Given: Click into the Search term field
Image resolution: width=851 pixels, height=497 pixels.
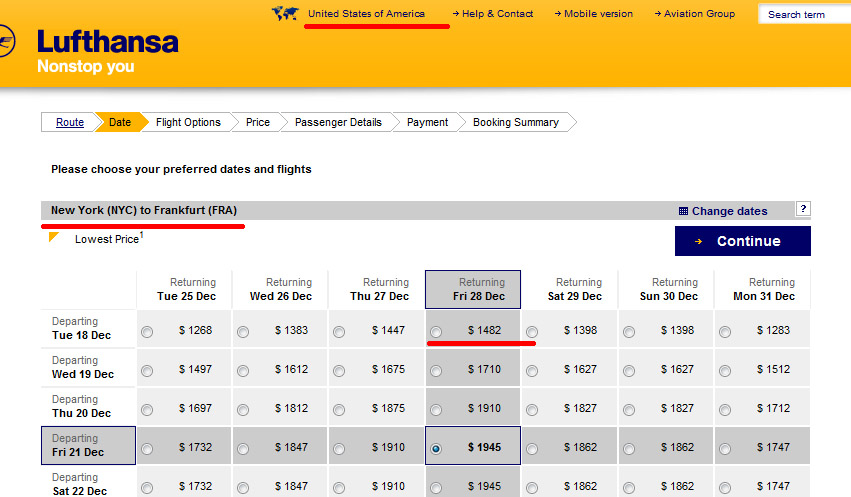Looking at the screenshot, I should (805, 15).
